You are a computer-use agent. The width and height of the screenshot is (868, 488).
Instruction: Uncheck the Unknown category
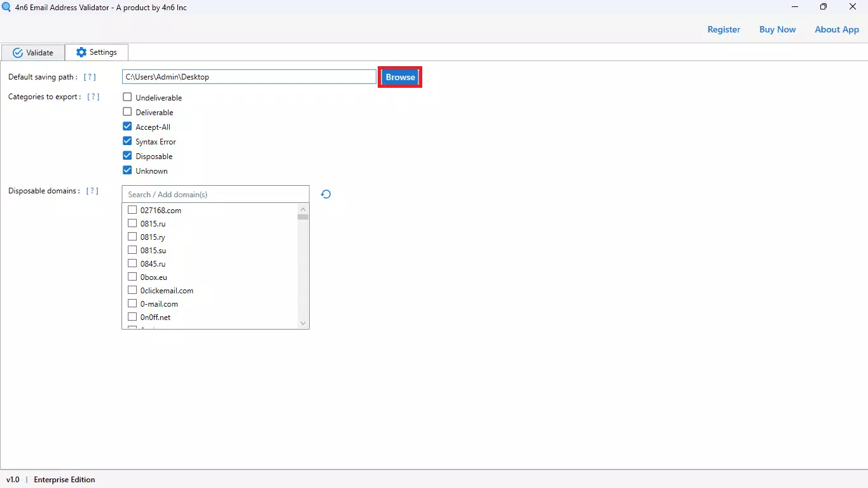point(127,171)
